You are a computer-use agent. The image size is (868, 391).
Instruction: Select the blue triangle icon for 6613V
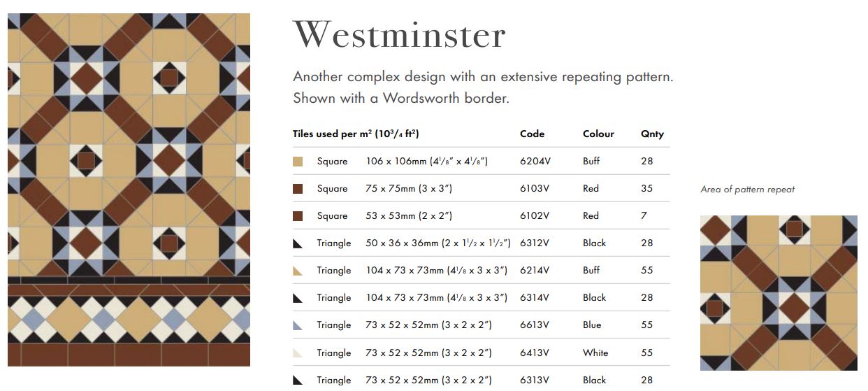[x=298, y=325]
